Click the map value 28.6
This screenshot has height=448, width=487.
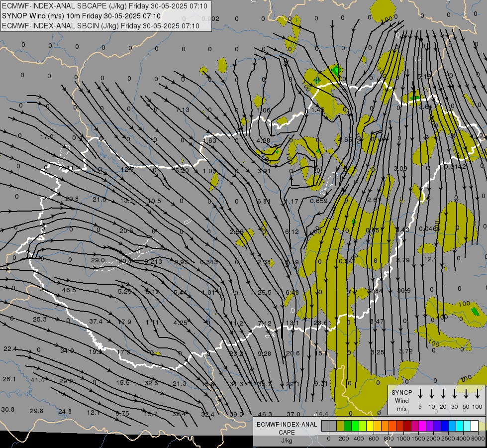[320, 323]
